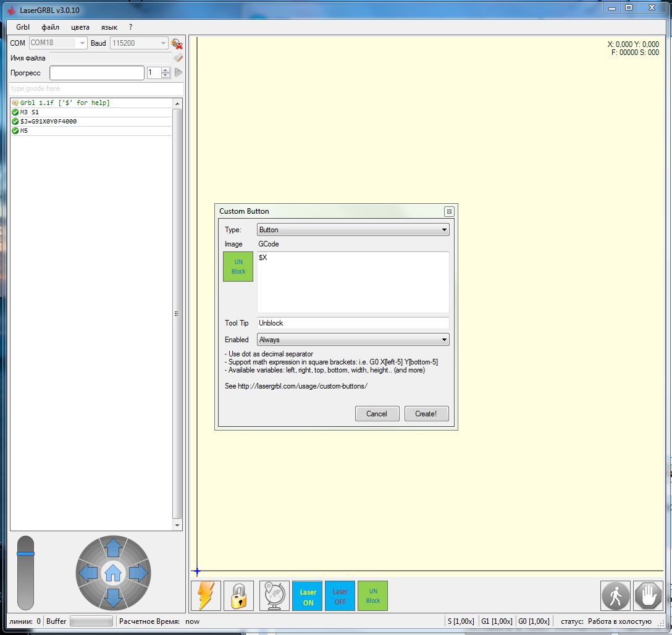Click the Tool Tip text field
The width and height of the screenshot is (672, 635).
(x=353, y=323)
